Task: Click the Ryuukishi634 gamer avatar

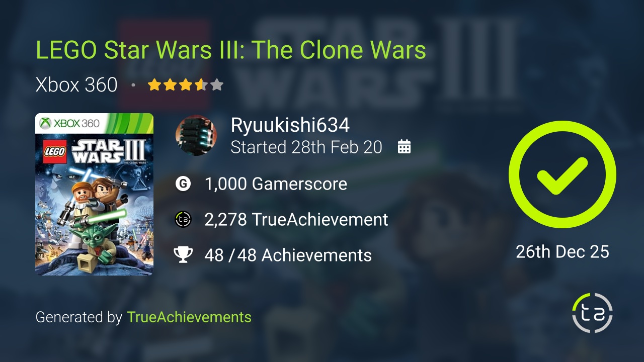Action: pos(196,135)
